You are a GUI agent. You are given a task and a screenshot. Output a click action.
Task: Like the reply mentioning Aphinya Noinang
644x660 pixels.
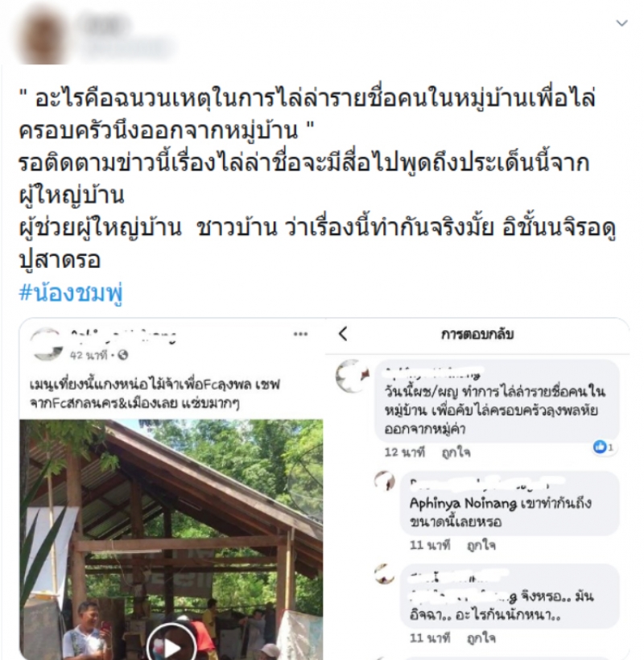point(481,546)
